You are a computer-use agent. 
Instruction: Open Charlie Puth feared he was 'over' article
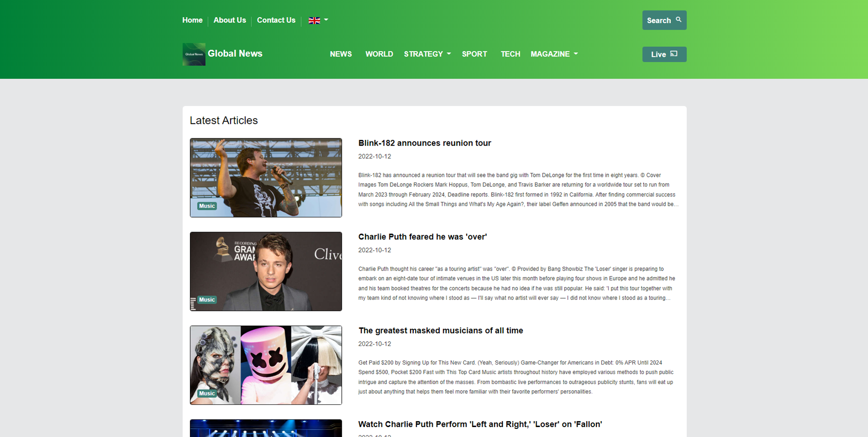pos(422,237)
